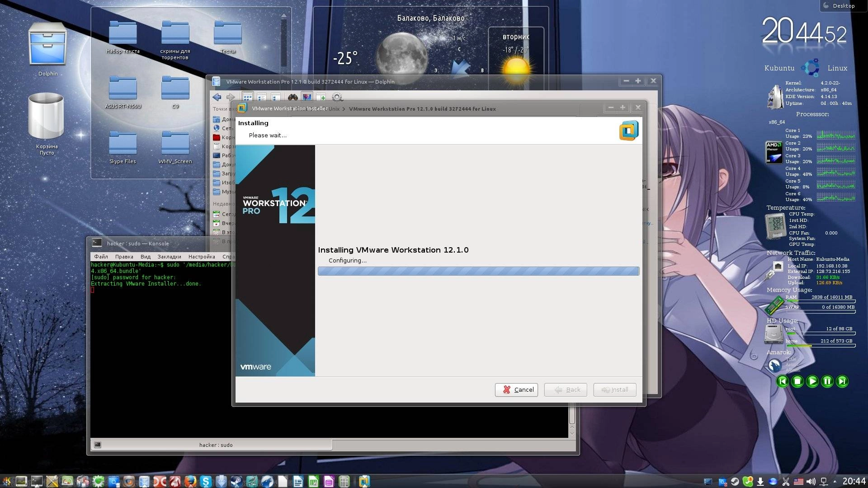Switch Dolphin to compact view mode
The image size is (868, 488).
coord(261,97)
